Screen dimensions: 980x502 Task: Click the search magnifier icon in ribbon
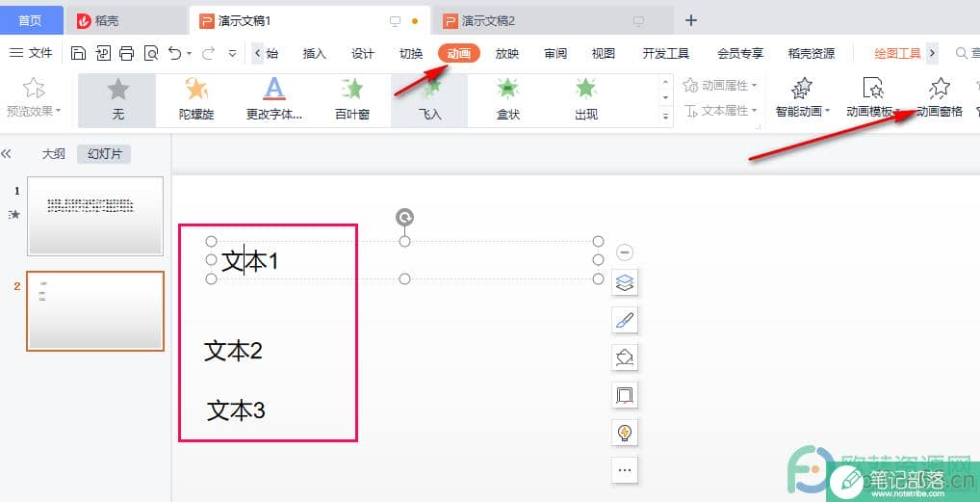click(x=962, y=53)
